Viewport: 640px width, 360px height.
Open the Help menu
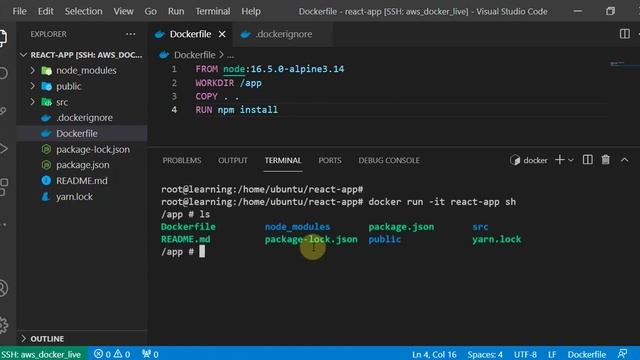[251, 11]
